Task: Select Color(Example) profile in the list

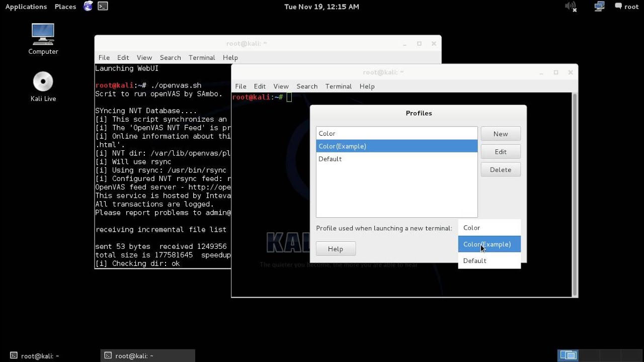Action: pos(396,146)
